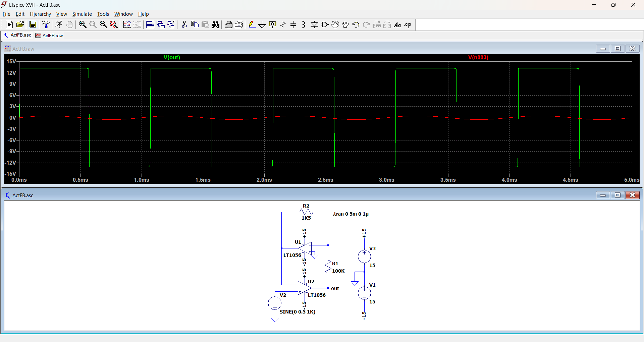Click op-amp U1 symbol in schematic
644x342 pixels.
(305, 248)
